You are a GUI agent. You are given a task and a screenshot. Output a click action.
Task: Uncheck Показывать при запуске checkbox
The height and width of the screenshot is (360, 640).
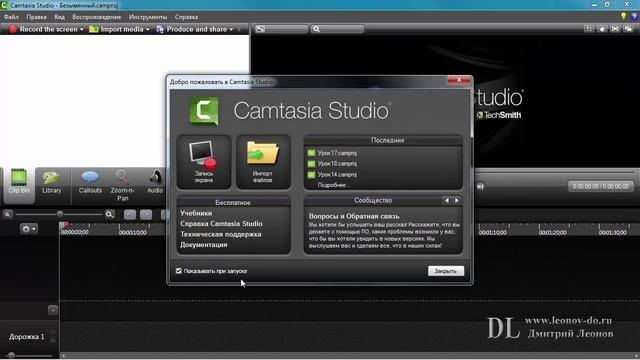click(179, 271)
